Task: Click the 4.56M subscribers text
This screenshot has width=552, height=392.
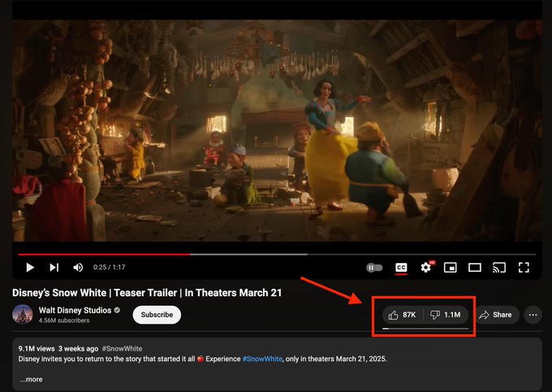Action: pyautogui.click(x=64, y=321)
